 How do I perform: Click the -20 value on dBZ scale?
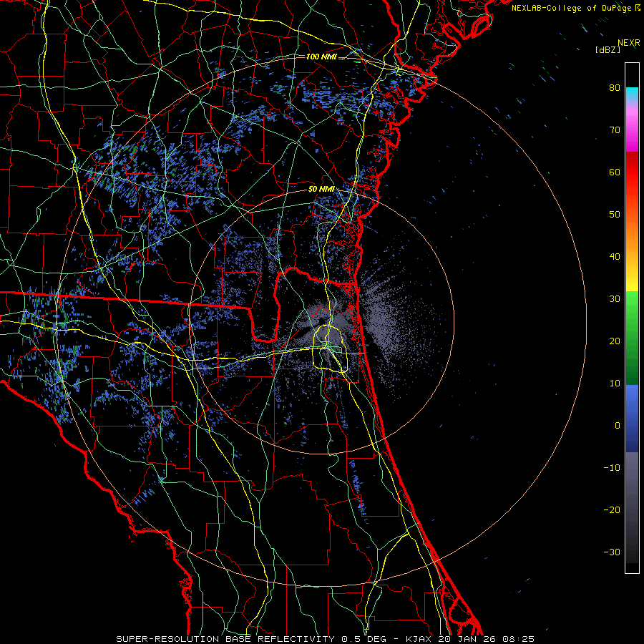click(612, 510)
